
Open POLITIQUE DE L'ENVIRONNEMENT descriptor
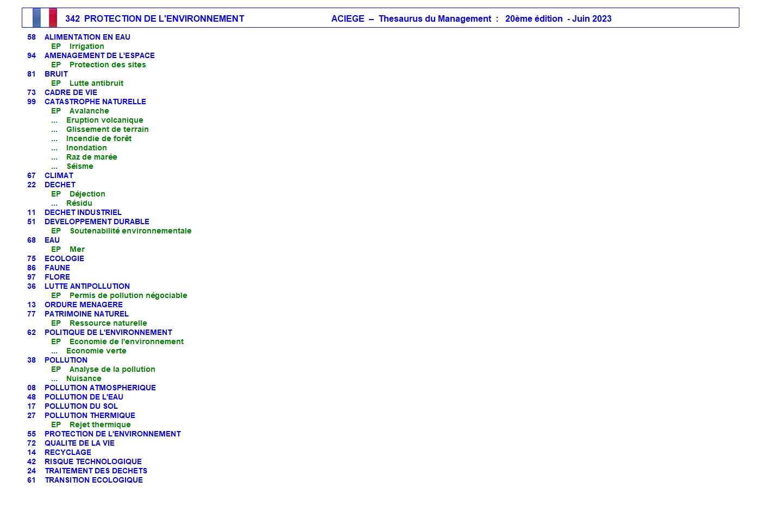[x=108, y=332]
